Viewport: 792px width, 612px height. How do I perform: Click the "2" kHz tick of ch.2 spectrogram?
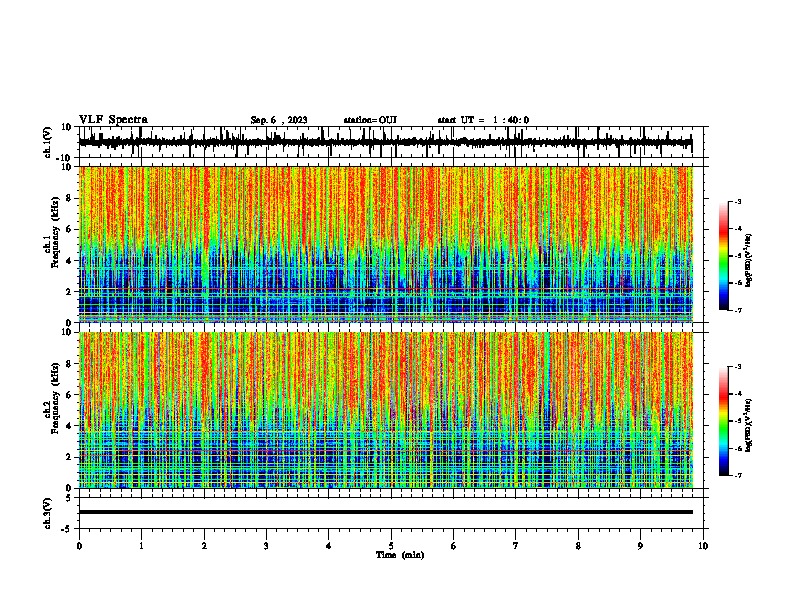[69, 457]
